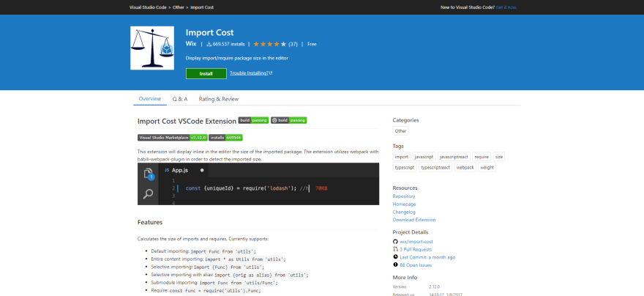Open the Trouble Installing link

coord(251,73)
